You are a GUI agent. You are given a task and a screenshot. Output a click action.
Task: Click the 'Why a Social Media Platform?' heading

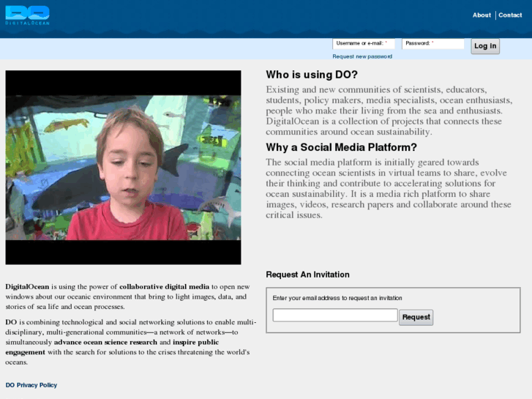341,147
